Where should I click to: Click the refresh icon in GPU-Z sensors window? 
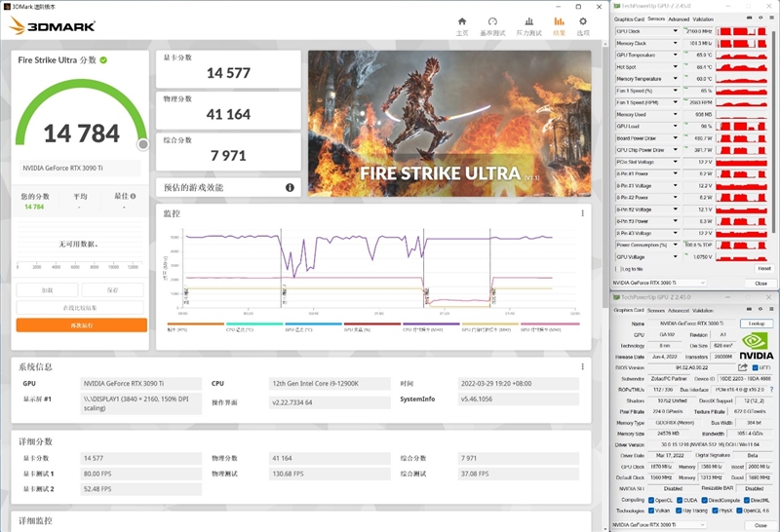760,18
